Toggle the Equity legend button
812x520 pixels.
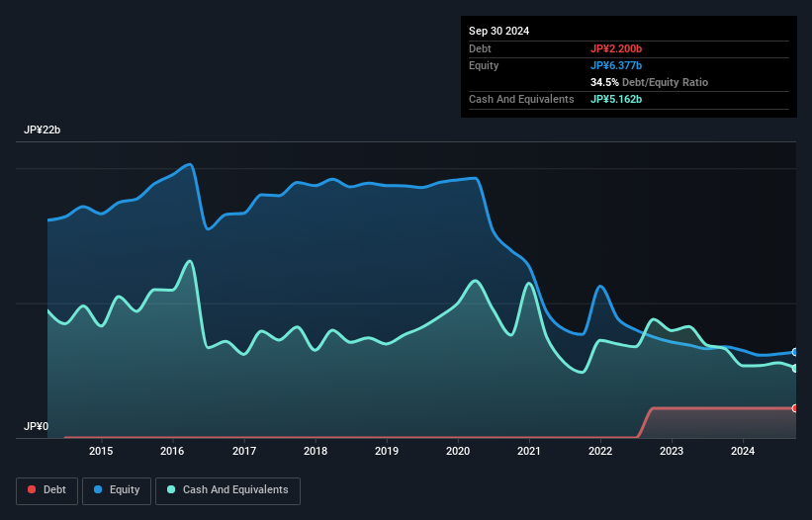click(x=117, y=490)
